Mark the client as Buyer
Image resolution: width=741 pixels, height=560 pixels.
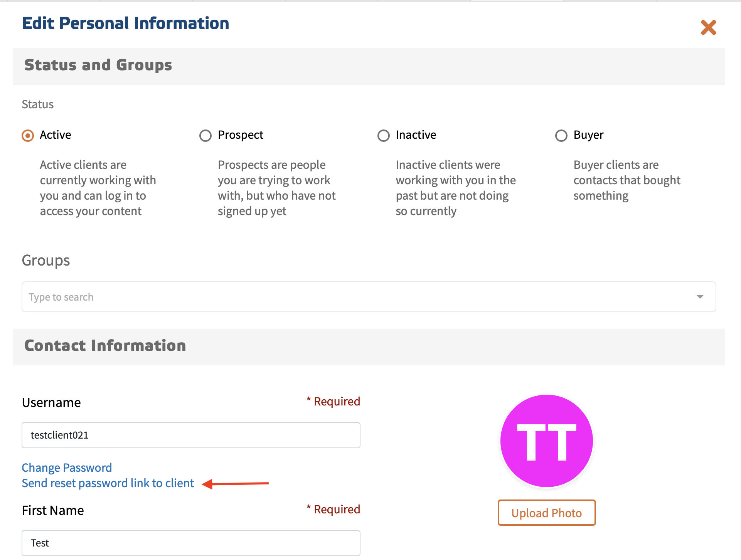[561, 136]
